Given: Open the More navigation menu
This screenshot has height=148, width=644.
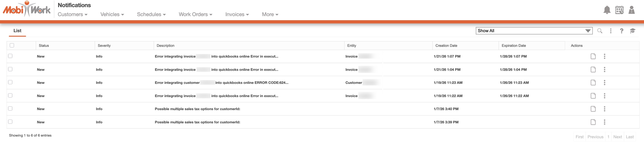Looking at the screenshot, I should tap(270, 14).
